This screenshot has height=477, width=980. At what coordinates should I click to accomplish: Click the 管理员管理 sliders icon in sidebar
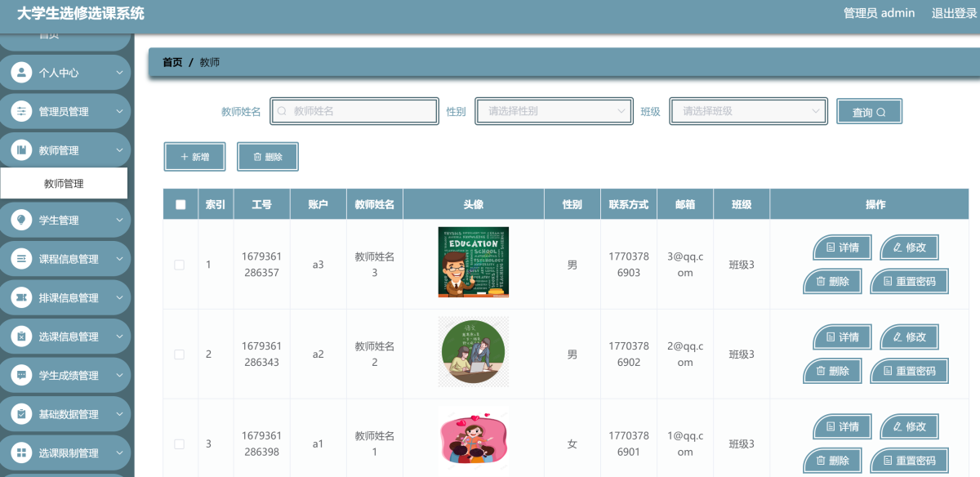tap(21, 112)
